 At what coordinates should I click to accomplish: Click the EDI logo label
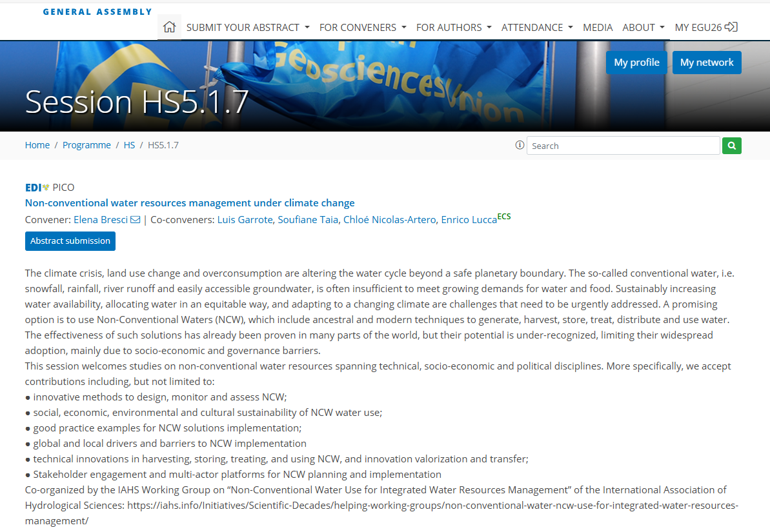[37, 188]
